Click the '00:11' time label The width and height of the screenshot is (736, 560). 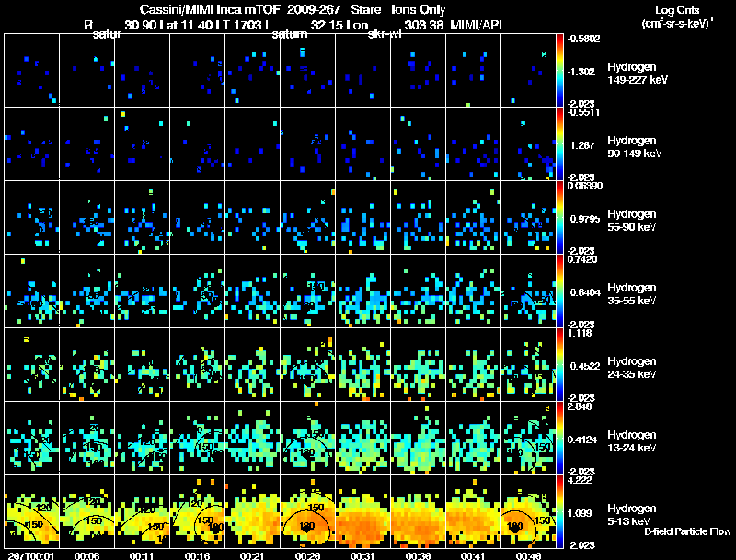pyautogui.click(x=143, y=556)
